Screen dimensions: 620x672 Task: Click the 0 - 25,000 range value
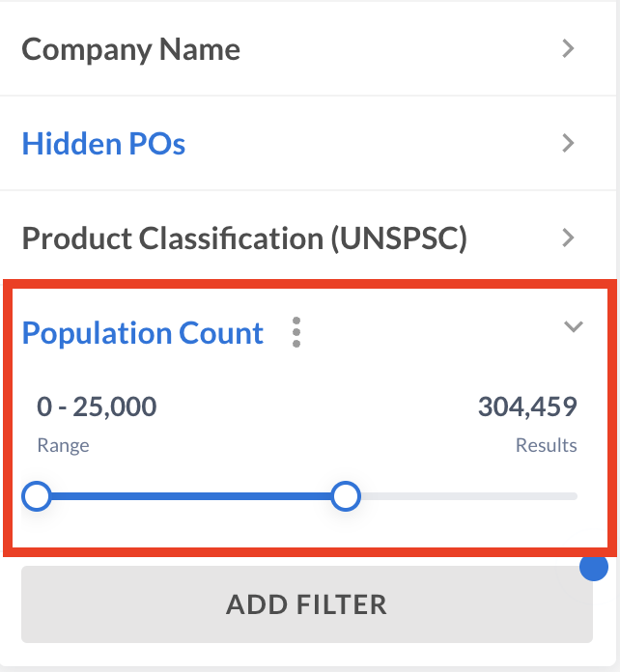pyautogui.click(x=97, y=407)
